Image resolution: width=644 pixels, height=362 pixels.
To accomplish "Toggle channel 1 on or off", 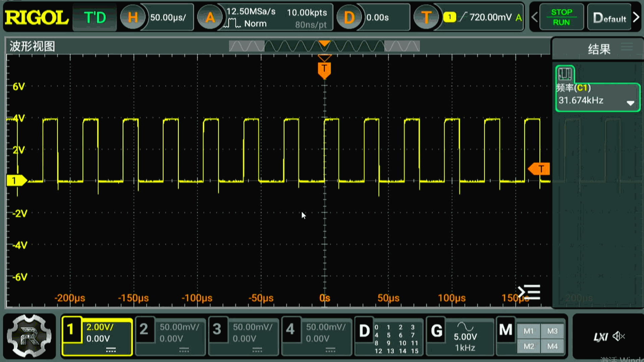I will [71, 330].
